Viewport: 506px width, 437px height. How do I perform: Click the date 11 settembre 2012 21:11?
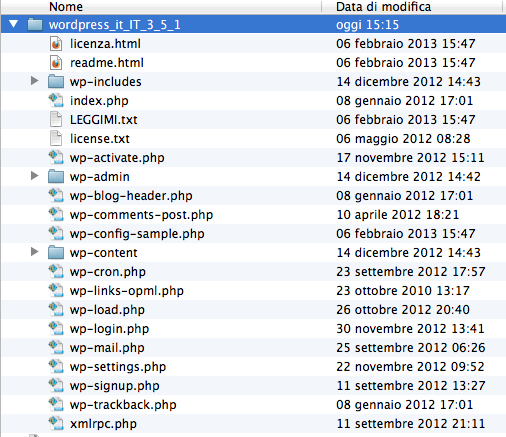pos(410,424)
